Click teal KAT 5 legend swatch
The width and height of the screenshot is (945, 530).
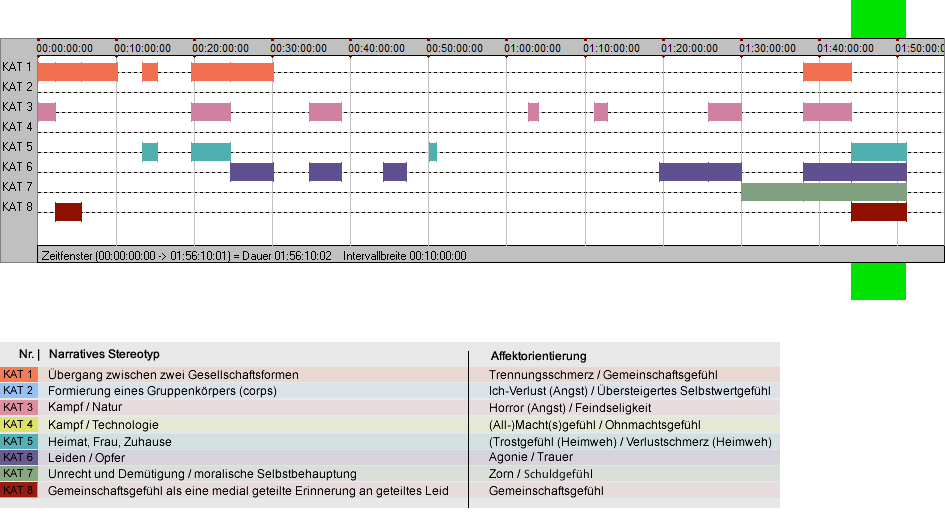(x=19, y=441)
